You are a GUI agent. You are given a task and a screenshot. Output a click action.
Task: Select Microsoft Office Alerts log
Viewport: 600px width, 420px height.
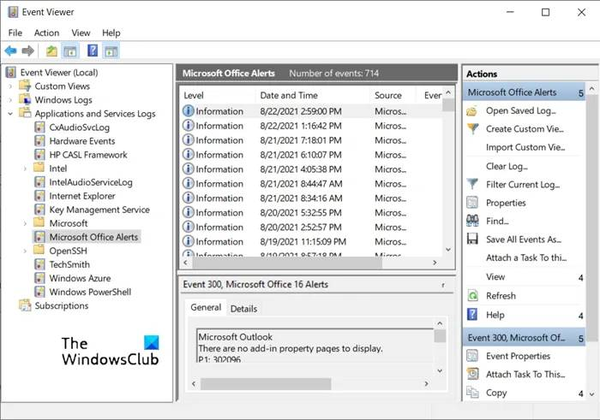93,237
